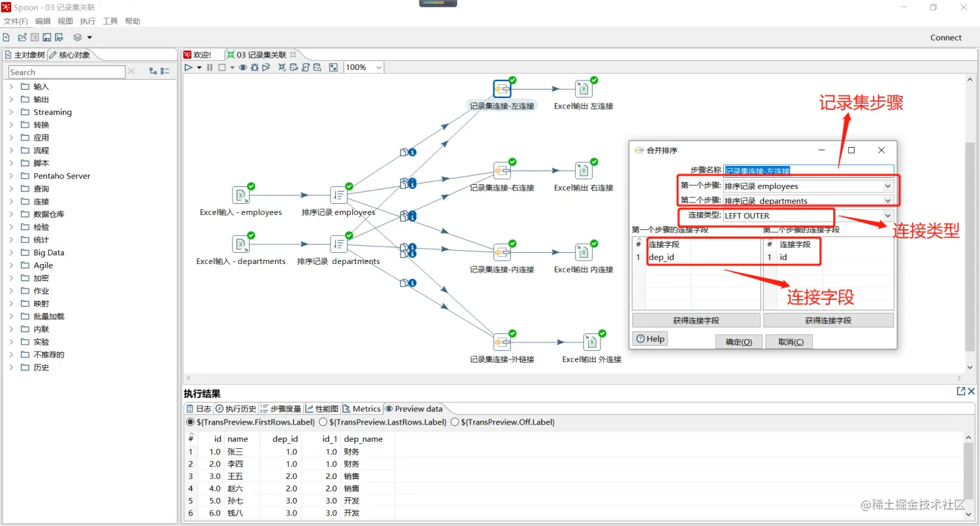Open the 视图 menu
The width and height of the screenshot is (980, 526).
coord(65,22)
